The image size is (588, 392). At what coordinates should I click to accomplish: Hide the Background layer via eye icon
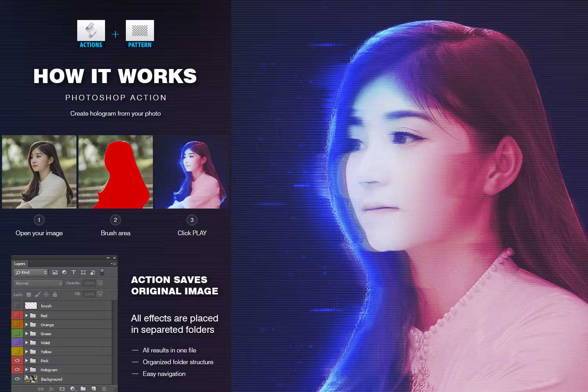17,379
